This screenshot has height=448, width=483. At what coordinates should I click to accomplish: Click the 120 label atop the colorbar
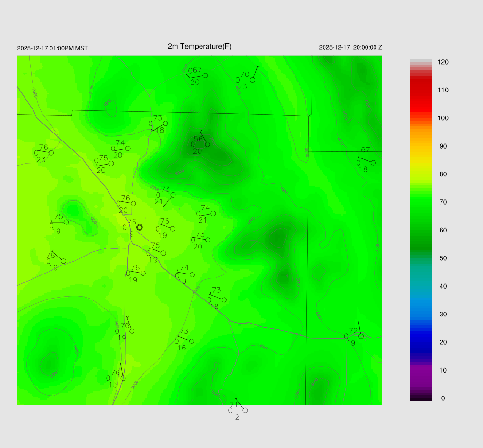click(x=442, y=62)
